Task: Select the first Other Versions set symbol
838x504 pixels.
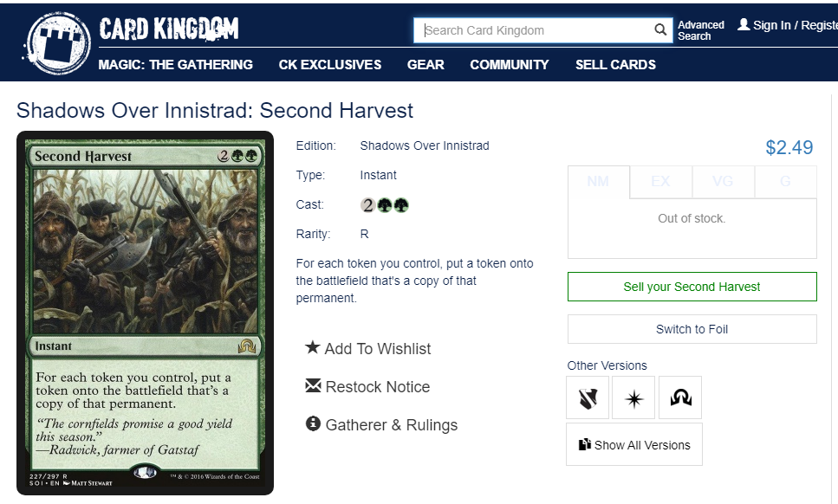Action: click(x=588, y=397)
